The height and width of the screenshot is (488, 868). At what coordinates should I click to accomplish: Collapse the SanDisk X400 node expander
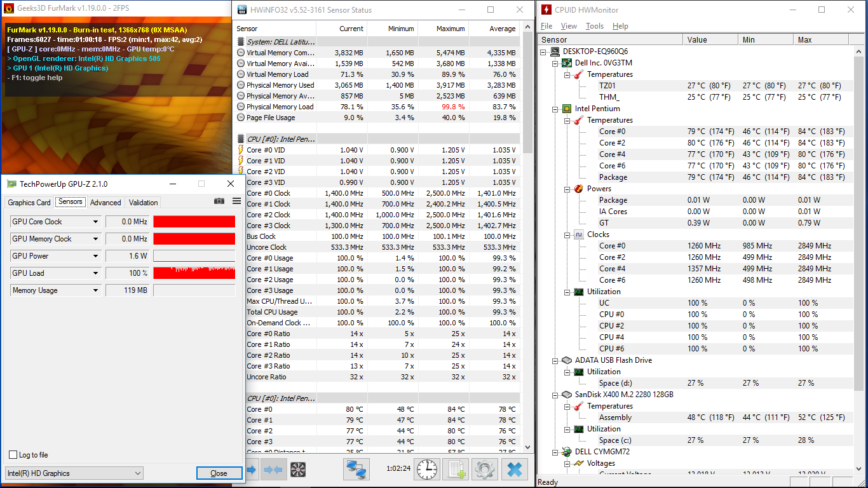pos(556,395)
